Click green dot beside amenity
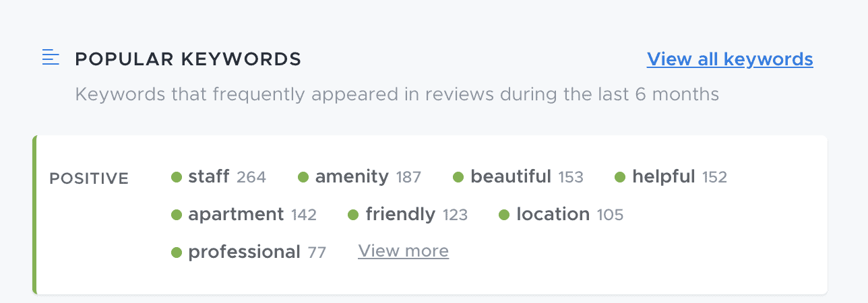 [x=303, y=177]
